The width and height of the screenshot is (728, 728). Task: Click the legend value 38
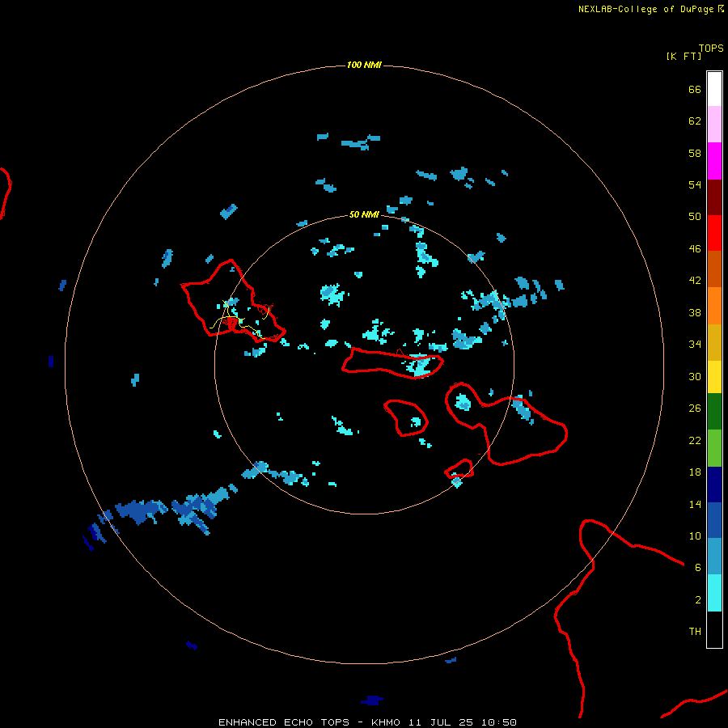coord(695,313)
